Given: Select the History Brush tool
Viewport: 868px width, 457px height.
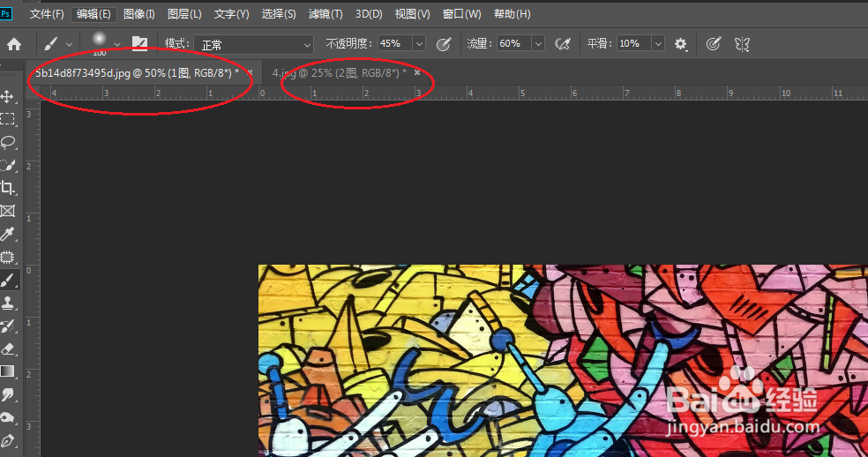Looking at the screenshot, I should pyautogui.click(x=8, y=326).
